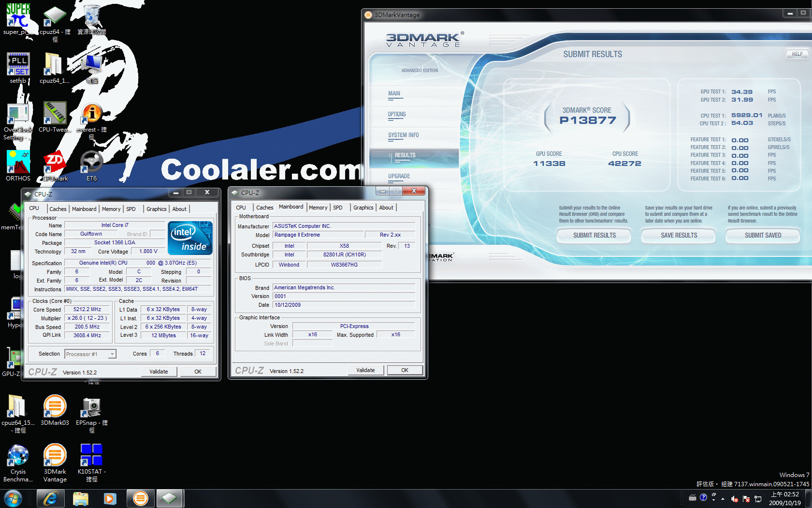Image resolution: width=812 pixels, height=508 pixels.
Task: Launch the ET6 steering wheel shortcut
Action: click(91, 165)
